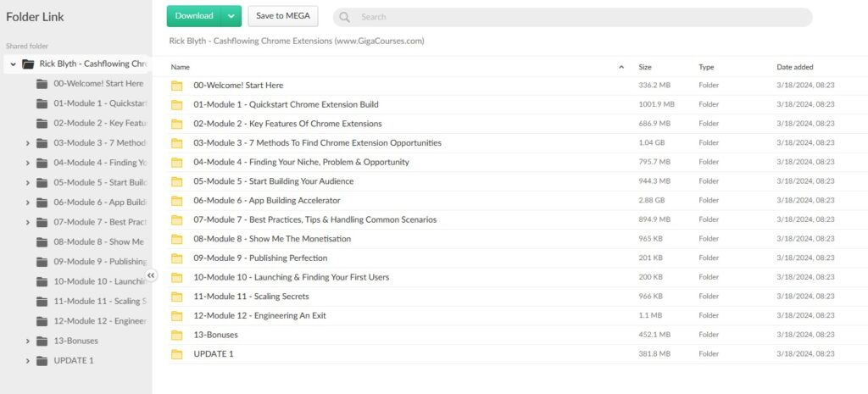Click folder icon of 09-Module 9 row

[x=176, y=258]
